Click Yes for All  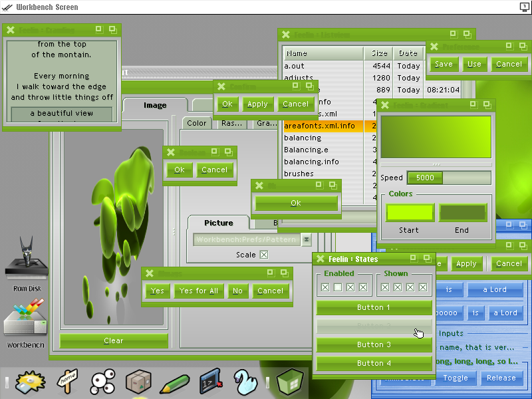tap(199, 291)
